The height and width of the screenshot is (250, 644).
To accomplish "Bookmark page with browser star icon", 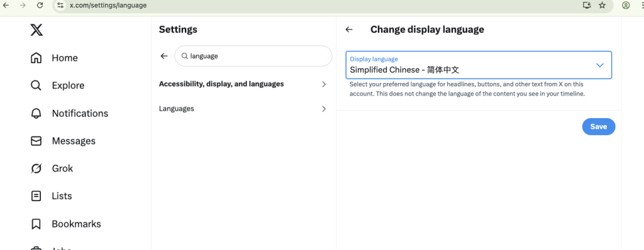I will pyautogui.click(x=602, y=5).
